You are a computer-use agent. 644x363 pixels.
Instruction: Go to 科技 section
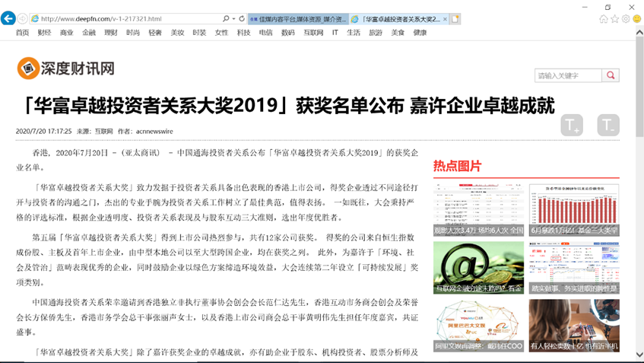(243, 33)
